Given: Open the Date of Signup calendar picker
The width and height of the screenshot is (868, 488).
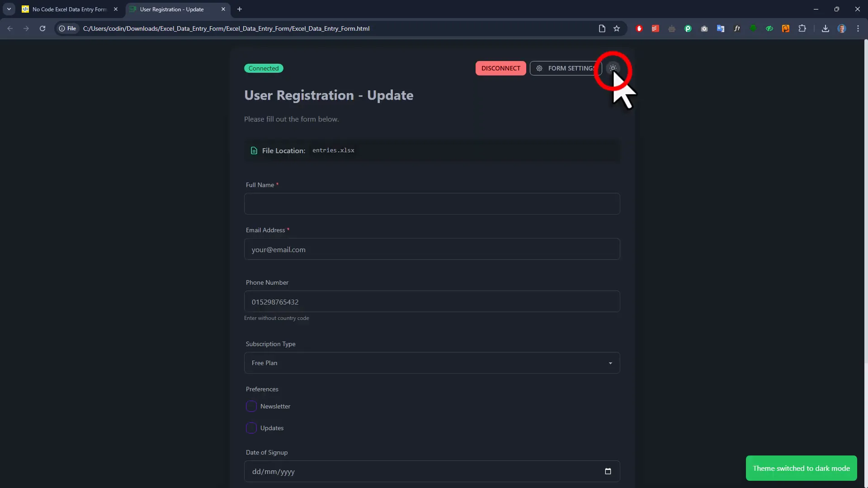Looking at the screenshot, I should point(608,471).
